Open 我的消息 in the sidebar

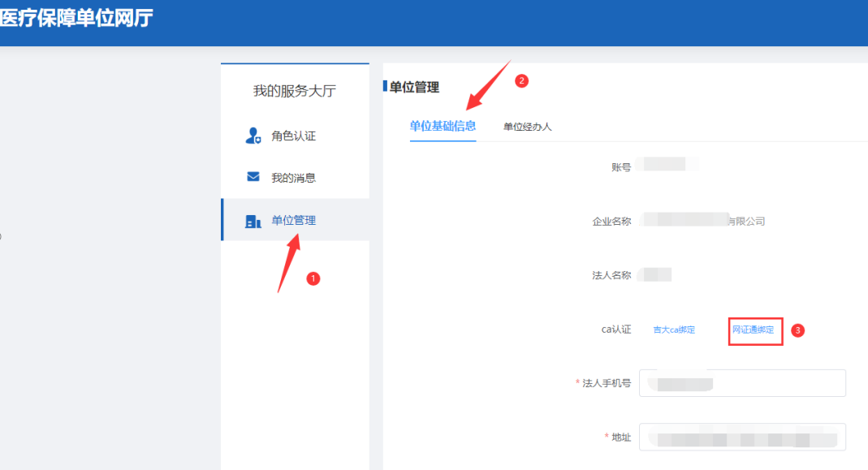click(x=293, y=178)
